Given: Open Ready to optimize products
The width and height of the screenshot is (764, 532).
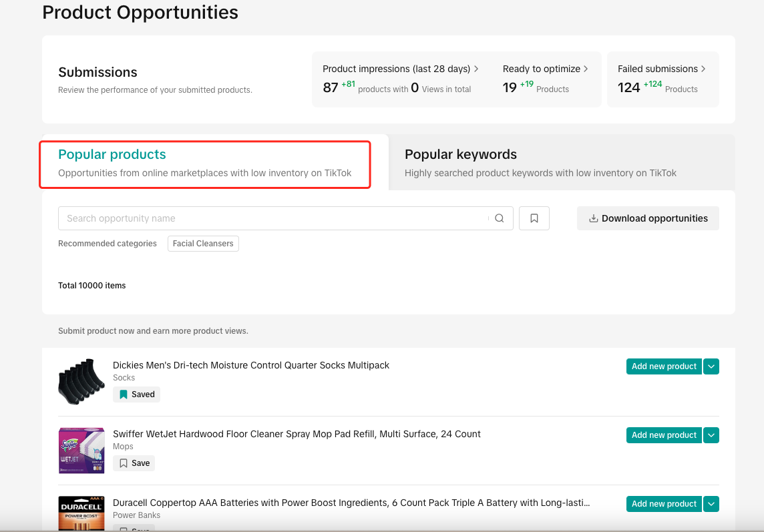Looking at the screenshot, I should pyautogui.click(x=545, y=69).
